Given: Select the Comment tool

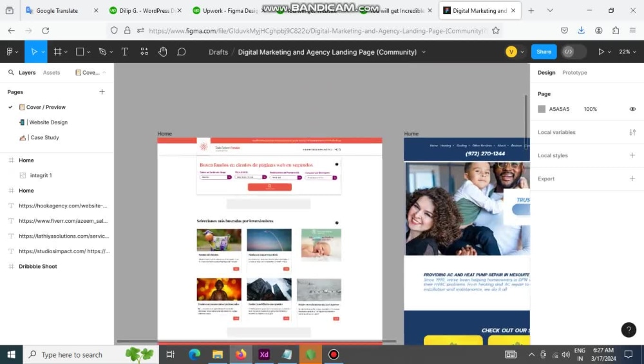Looking at the screenshot, I should (x=182, y=52).
